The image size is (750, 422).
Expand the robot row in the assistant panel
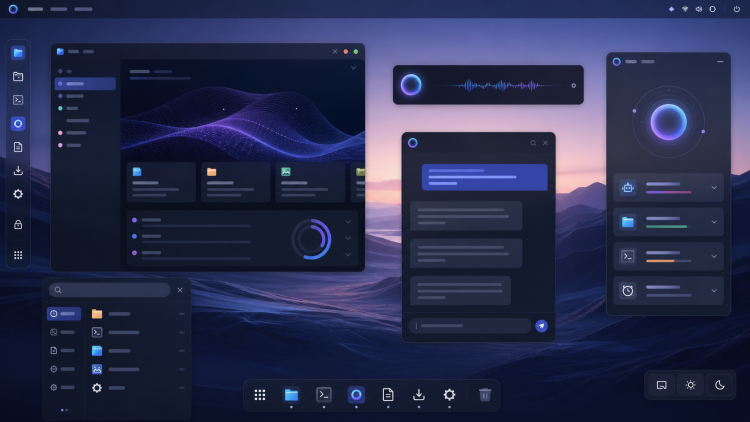714,188
